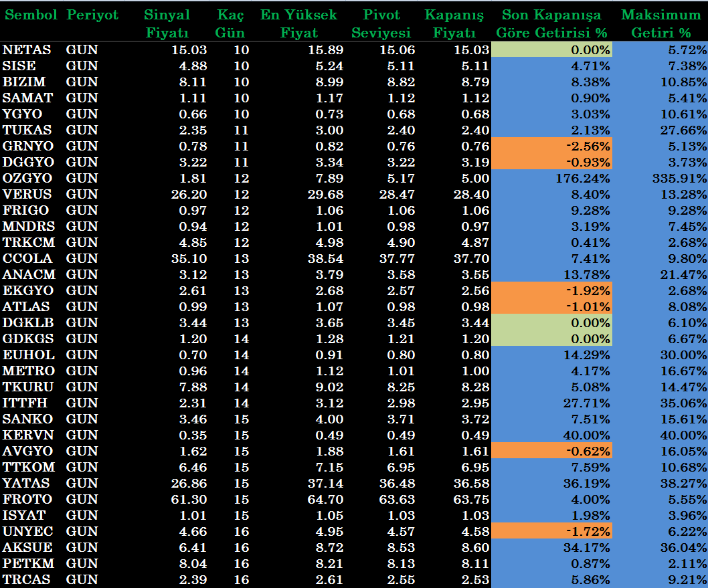This screenshot has width=708, height=588.
Task: Click the Maksimum Getiri % header
Action: coord(661,24)
